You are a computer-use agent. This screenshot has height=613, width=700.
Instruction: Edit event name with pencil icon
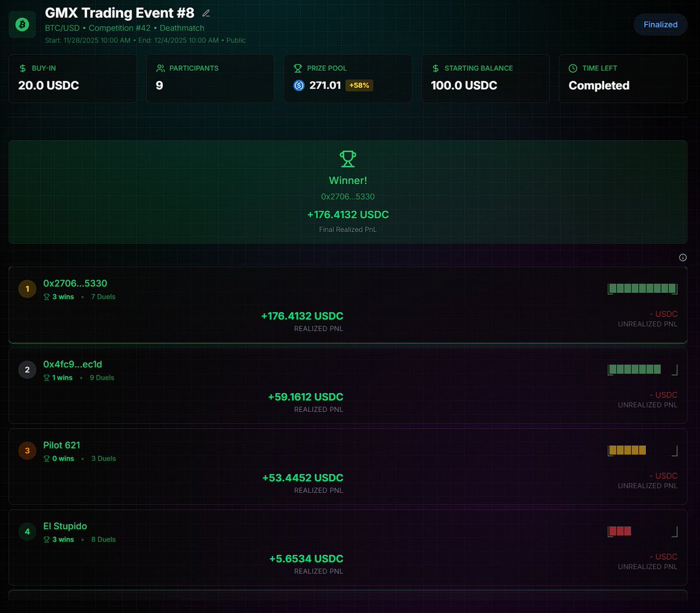click(x=206, y=13)
